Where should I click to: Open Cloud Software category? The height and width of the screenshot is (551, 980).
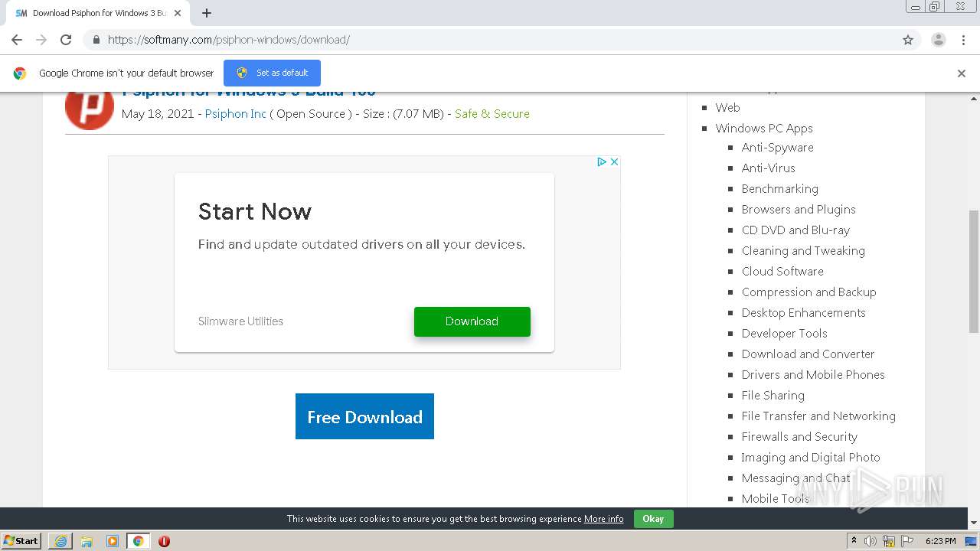[782, 271]
